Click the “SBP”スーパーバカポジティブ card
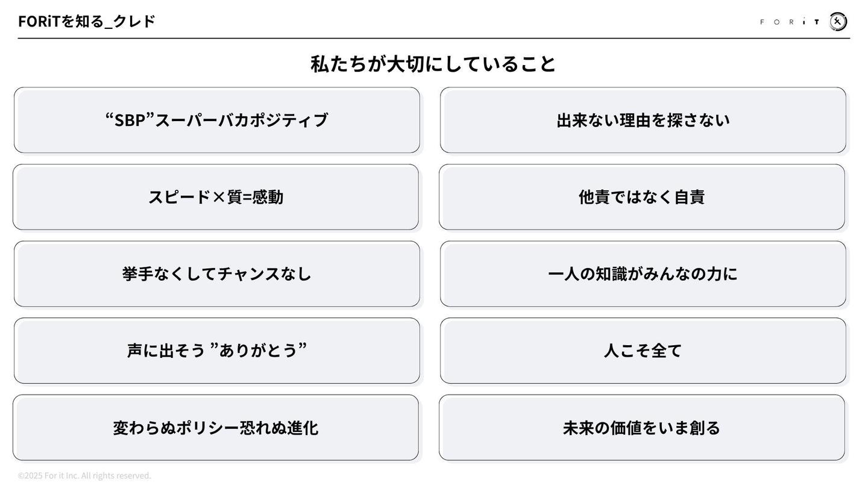This screenshot has height=488, width=868. coord(217,120)
